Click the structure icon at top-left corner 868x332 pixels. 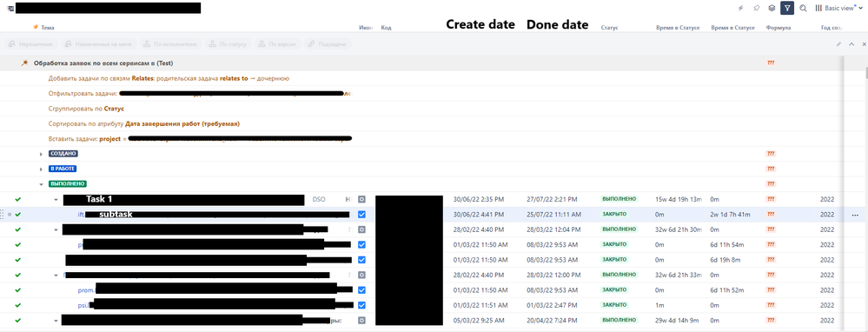[x=10, y=9]
